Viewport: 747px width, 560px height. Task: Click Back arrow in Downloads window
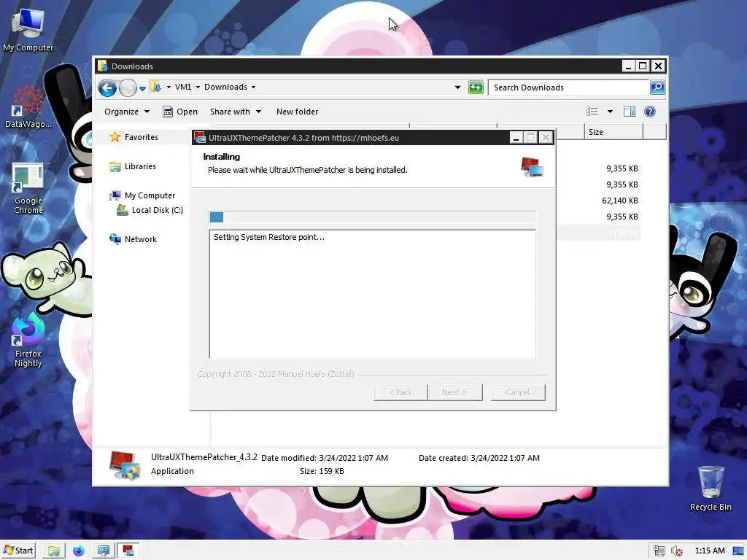pyautogui.click(x=107, y=87)
